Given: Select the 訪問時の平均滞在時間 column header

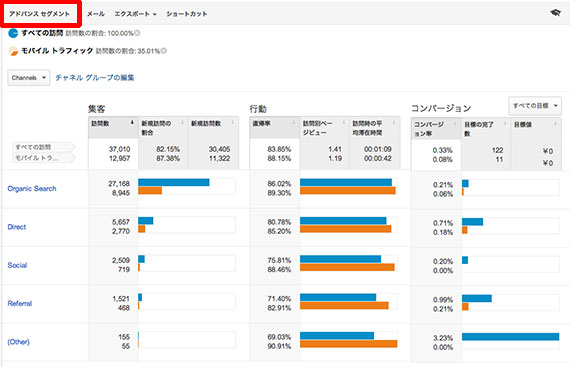Looking at the screenshot, I should [374, 128].
